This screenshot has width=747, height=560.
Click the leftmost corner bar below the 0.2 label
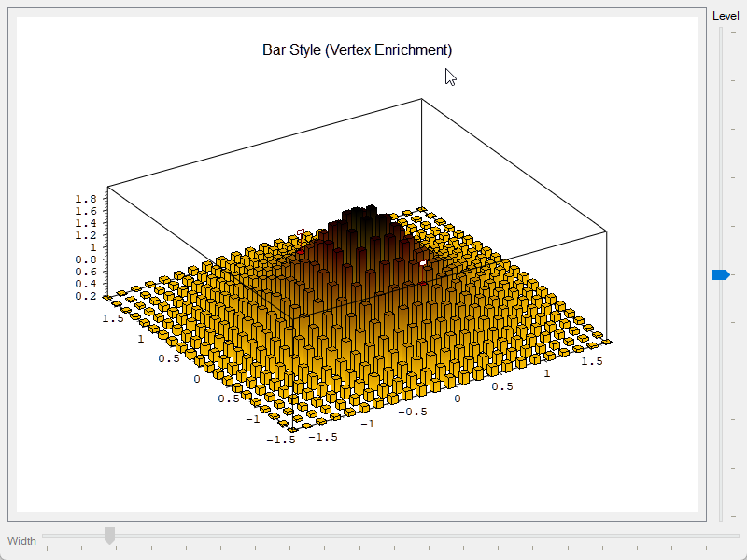107,298
